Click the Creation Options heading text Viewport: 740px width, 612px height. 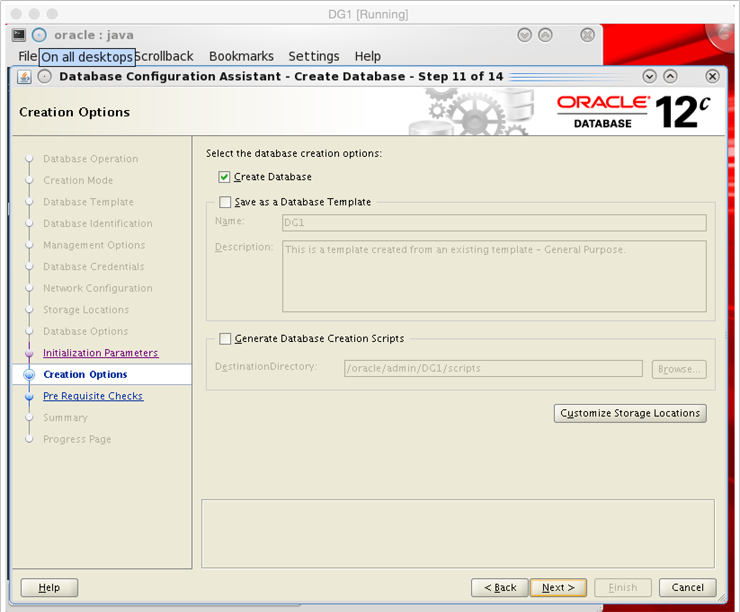tap(74, 112)
